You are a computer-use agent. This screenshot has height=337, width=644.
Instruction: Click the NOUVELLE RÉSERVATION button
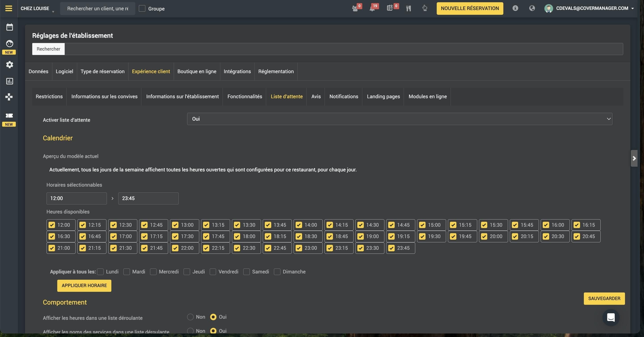pos(470,9)
